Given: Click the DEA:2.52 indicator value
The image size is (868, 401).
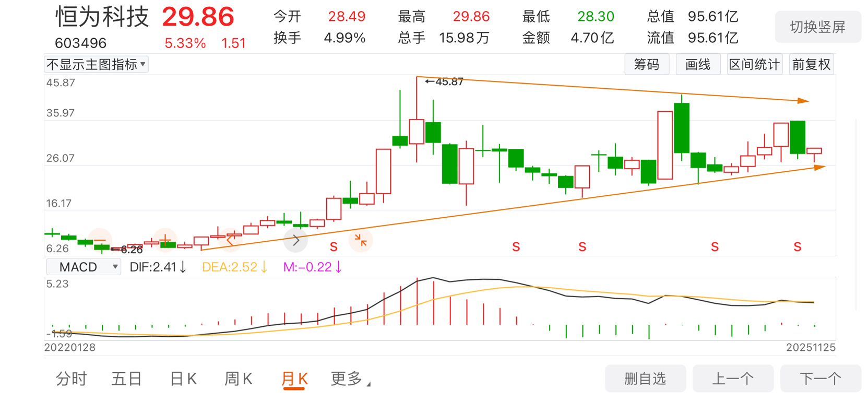Looking at the screenshot, I should point(234,267).
